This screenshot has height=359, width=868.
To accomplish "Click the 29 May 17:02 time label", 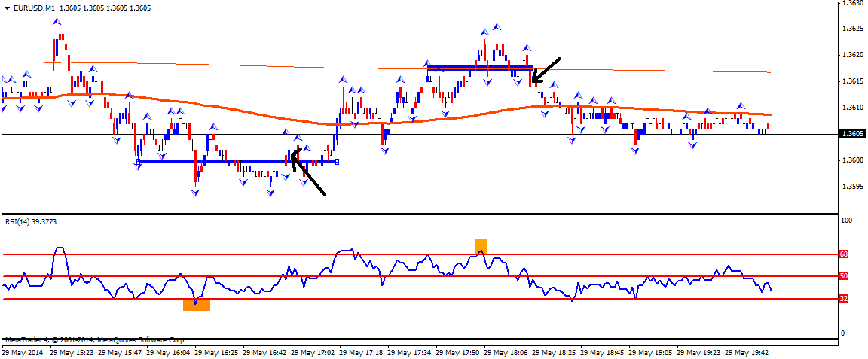I will (313, 351).
